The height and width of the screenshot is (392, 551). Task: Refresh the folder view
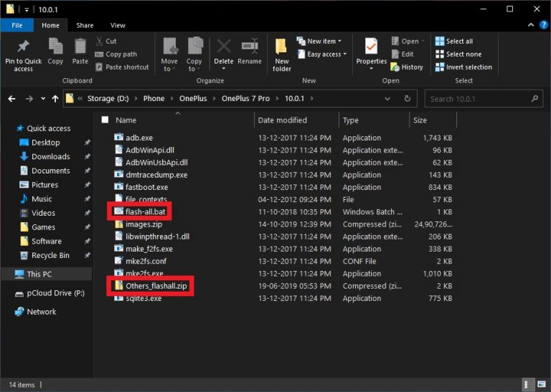pyautogui.click(x=408, y=99)
